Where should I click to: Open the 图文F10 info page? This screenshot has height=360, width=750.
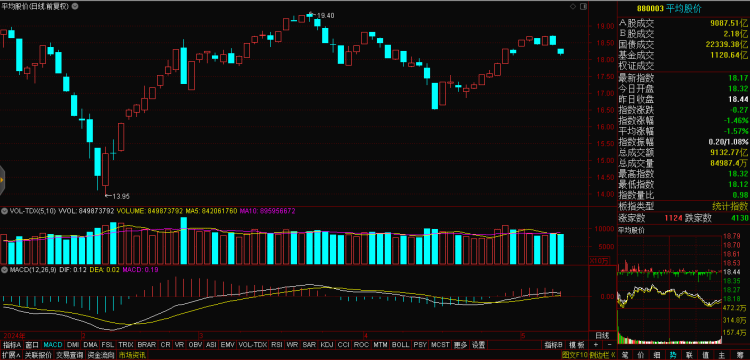point(574,355)
